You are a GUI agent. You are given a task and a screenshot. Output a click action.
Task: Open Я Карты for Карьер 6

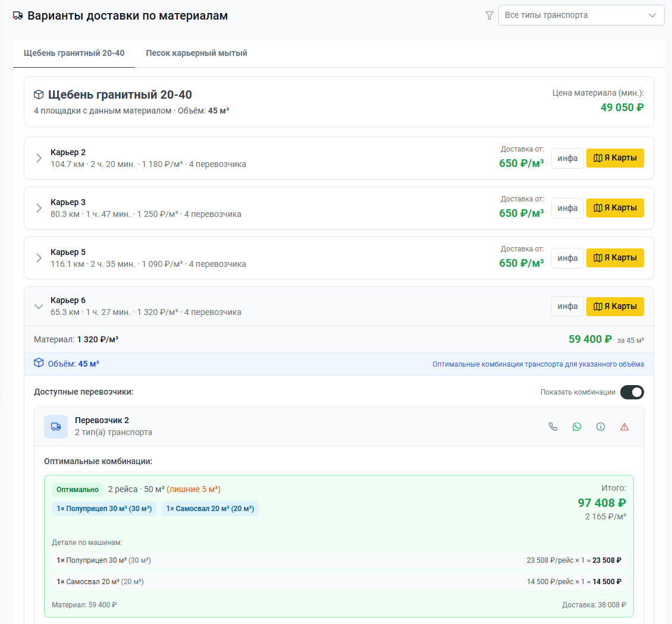click(x=615, y=307)
